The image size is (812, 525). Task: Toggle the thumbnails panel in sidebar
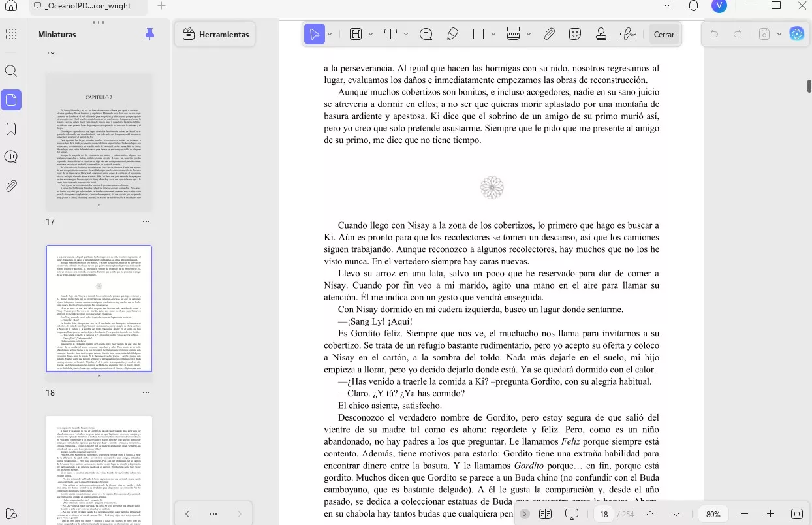[11, 100]
